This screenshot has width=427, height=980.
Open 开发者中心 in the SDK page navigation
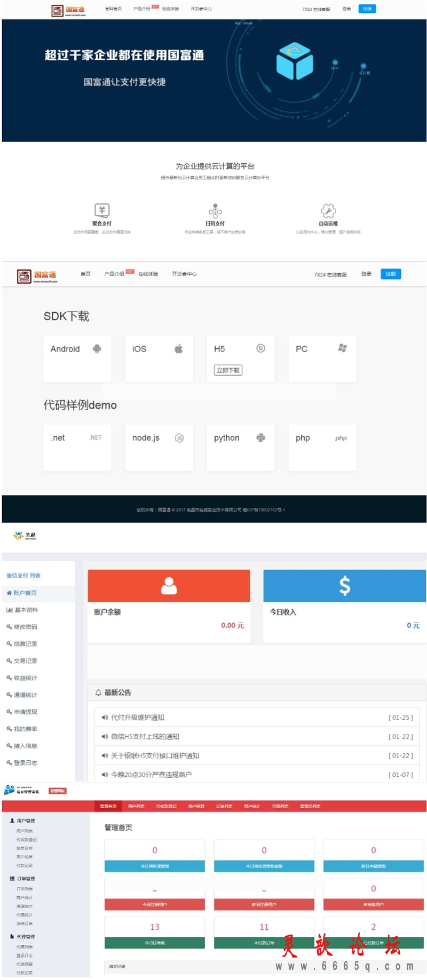[x=184, y=274]
